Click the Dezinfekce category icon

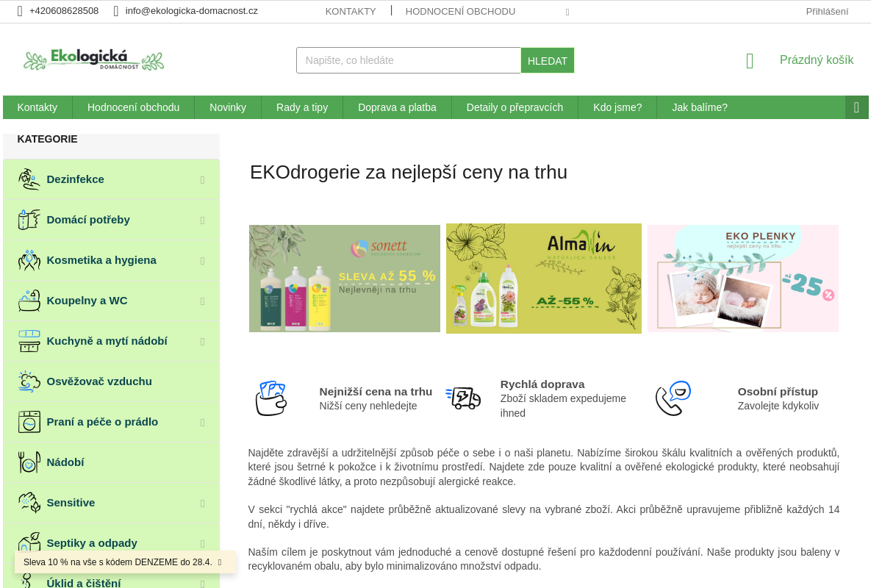pos(29,179)
